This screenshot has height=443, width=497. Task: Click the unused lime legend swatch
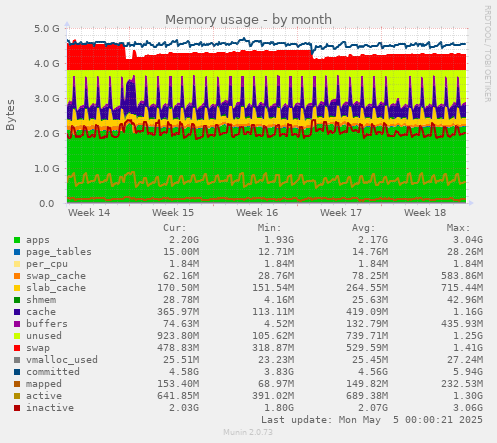17,336
